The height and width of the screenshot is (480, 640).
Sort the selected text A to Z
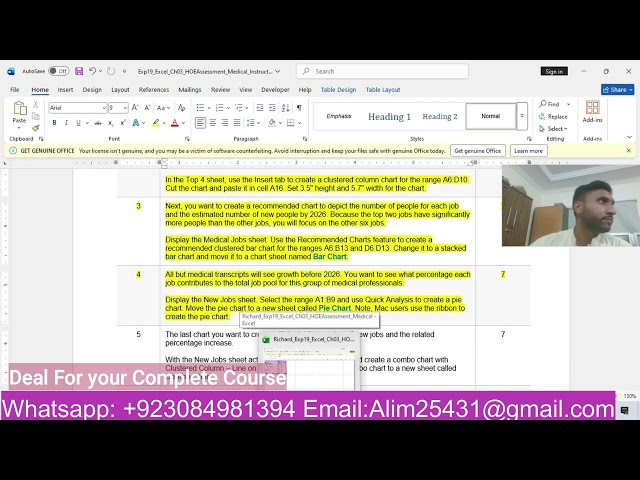coord(286,108)
